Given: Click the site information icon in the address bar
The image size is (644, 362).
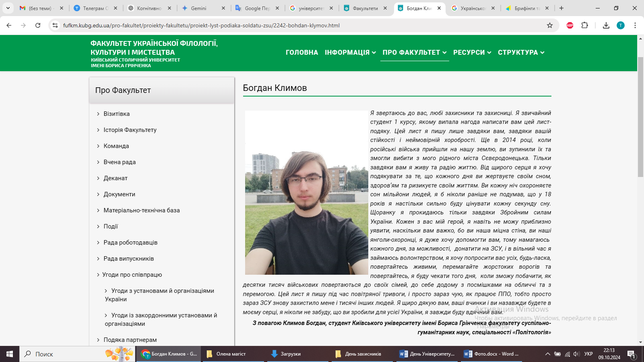Looking at the screenshot, I should [x=55, y=25].
